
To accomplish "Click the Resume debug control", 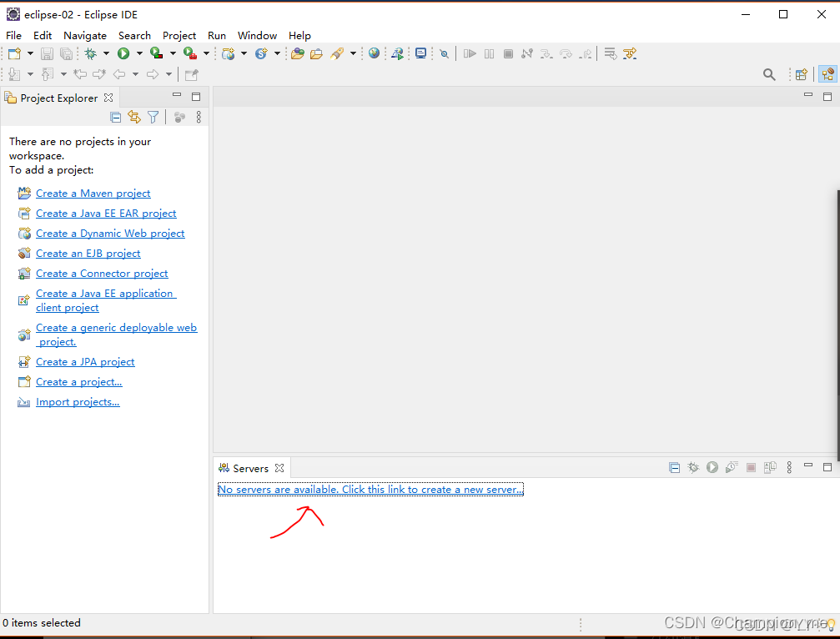I will pyautogui.click(x=470, y=53).
